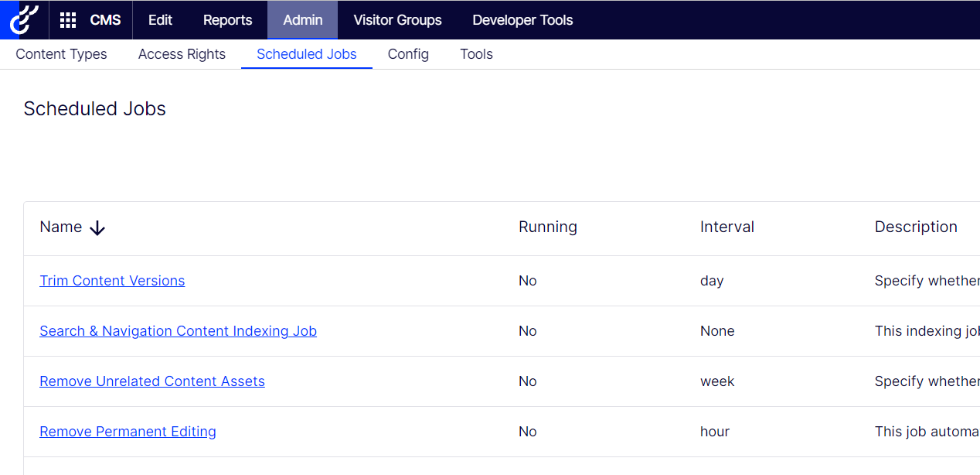Sort table by Running column header

point(547,227)
